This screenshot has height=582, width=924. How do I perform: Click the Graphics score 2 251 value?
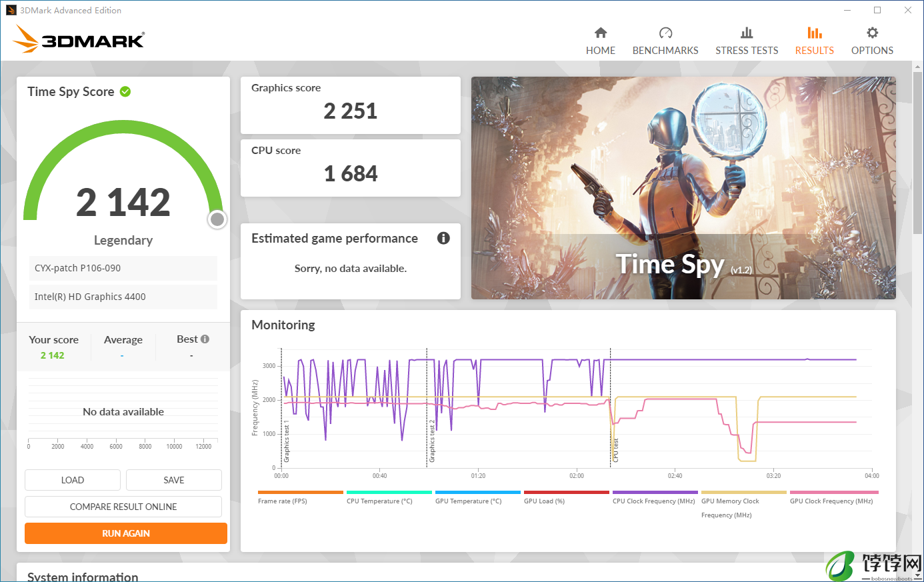[351, 111]
